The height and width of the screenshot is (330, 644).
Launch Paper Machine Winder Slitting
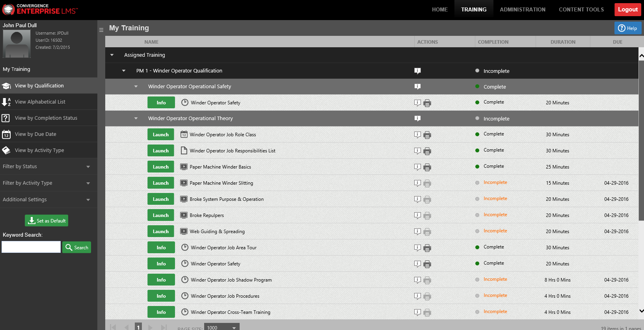coord(161,183)
